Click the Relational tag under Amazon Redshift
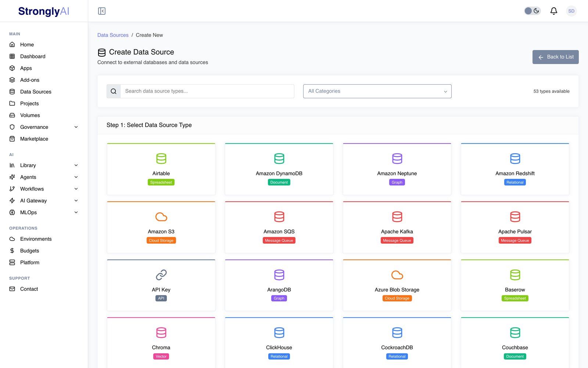 (515, 182)
